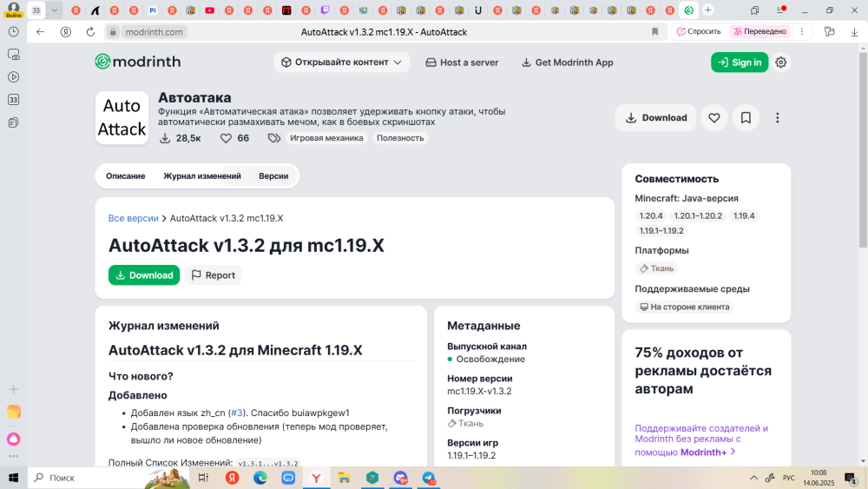Image resolution: width=868 pixels, height=489 pixels.
Task: Click the AutoAttack project icon
Action: tap(122, 118)
